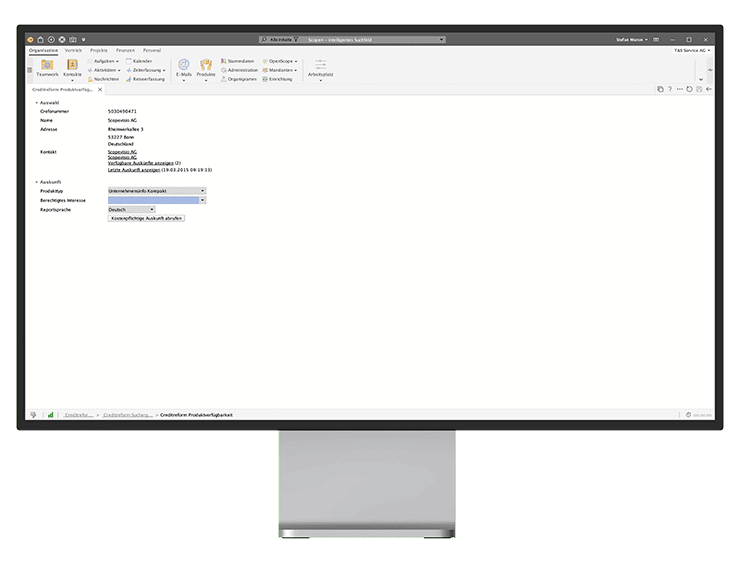Viewport: 740px width, 563px height.
Task: Open the Alle Inhalte search filter
Action: (x=284, y=40)
